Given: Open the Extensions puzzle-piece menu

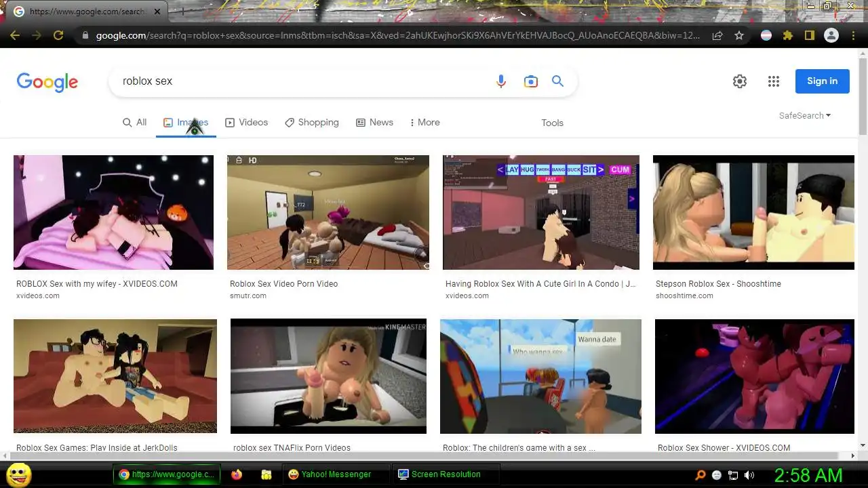Looking at the screenshot, I should pyautogui.click(x=787, y=35).
